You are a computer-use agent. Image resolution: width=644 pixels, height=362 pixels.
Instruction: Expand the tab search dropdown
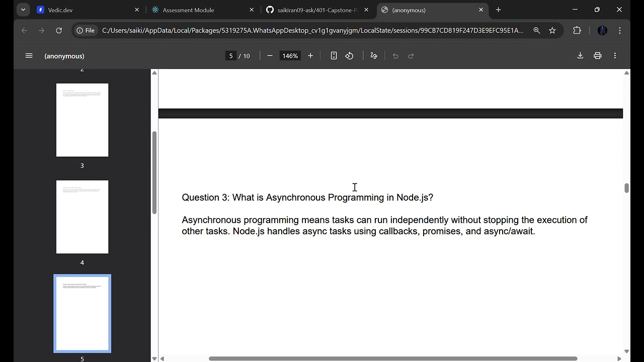pos(23,10)
